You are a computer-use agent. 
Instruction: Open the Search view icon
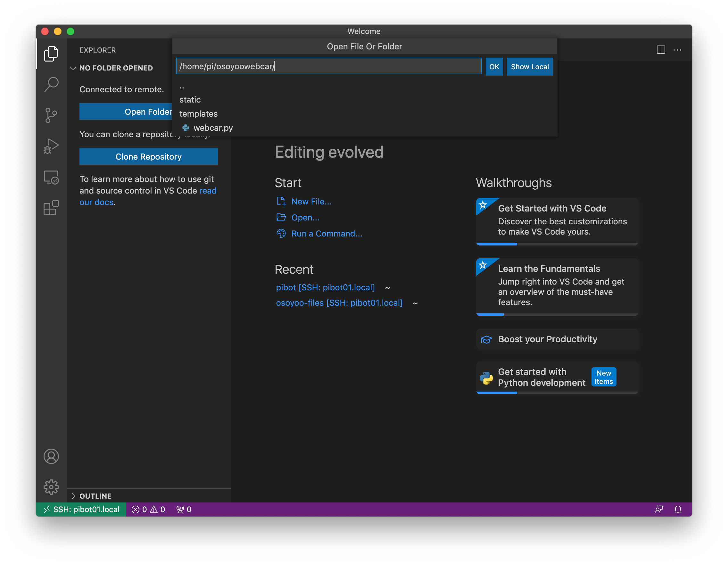tap(51, 84)
